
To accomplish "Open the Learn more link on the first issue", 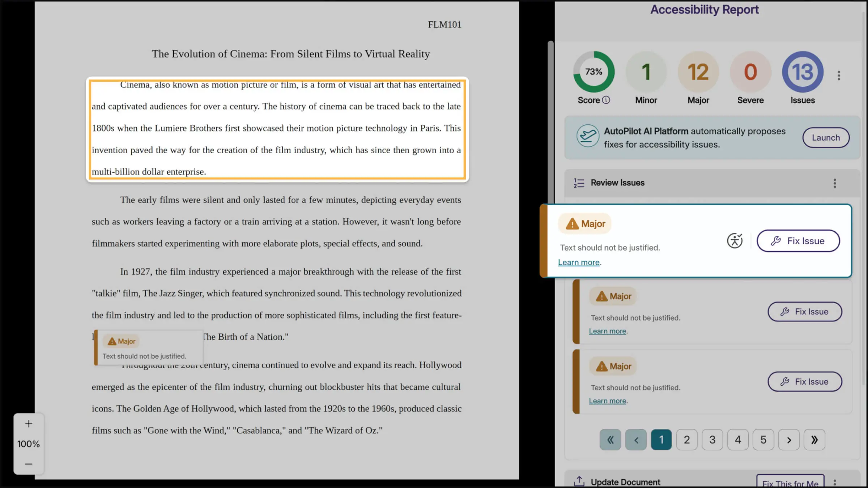I will click(x=578, y=262).
